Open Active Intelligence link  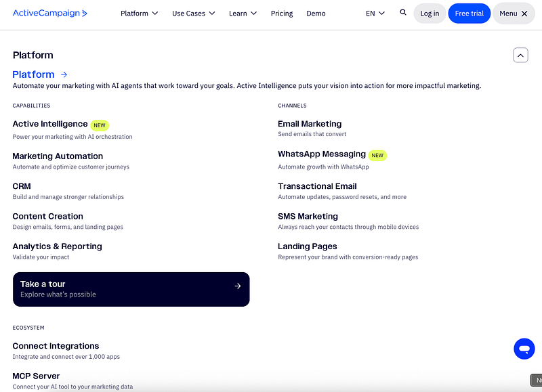click(50, 124)
